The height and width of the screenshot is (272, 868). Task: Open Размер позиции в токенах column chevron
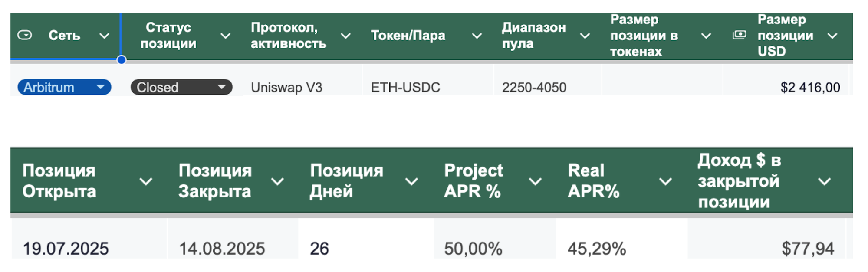coord(706,36)
